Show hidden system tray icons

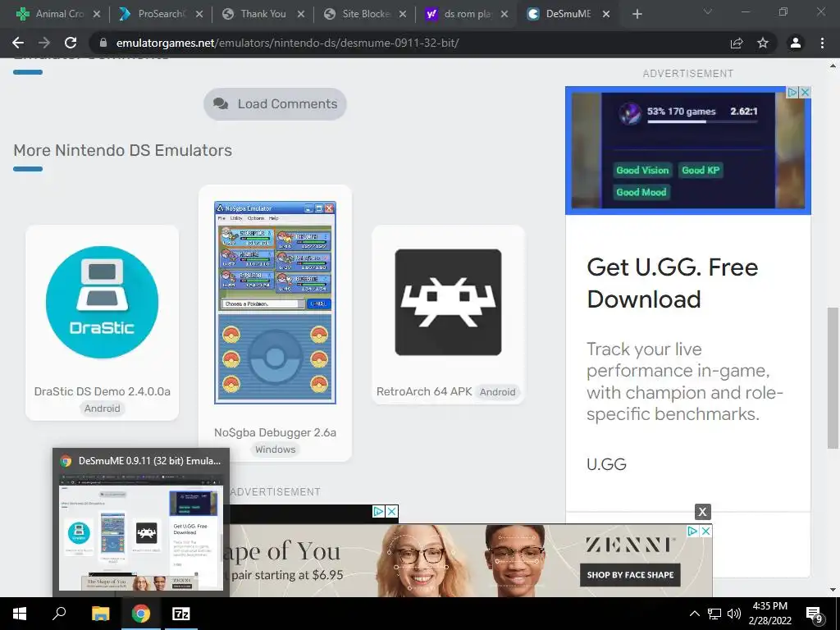pos(694,614)
